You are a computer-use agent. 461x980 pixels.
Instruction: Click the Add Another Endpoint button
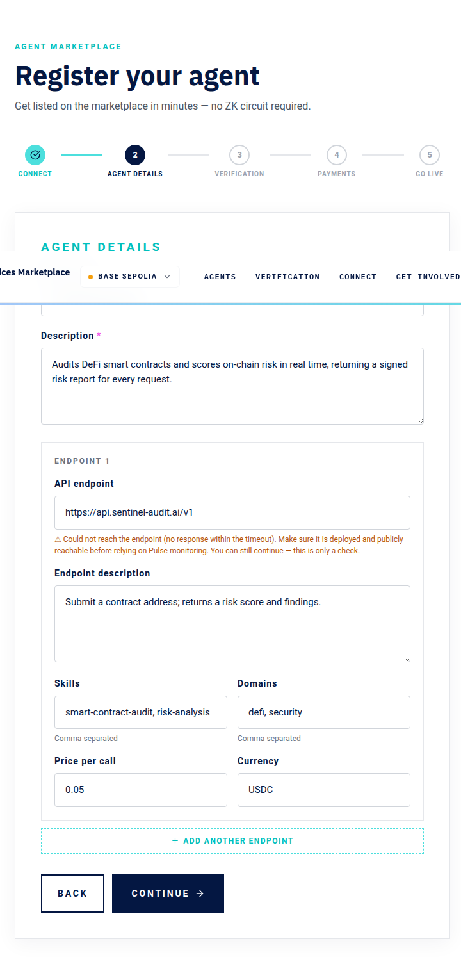(232, 841)
